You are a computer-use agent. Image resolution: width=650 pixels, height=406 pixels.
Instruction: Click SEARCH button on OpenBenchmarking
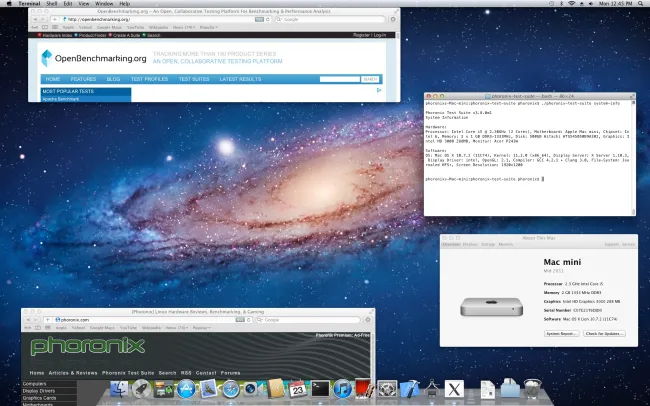click(370, 79)
